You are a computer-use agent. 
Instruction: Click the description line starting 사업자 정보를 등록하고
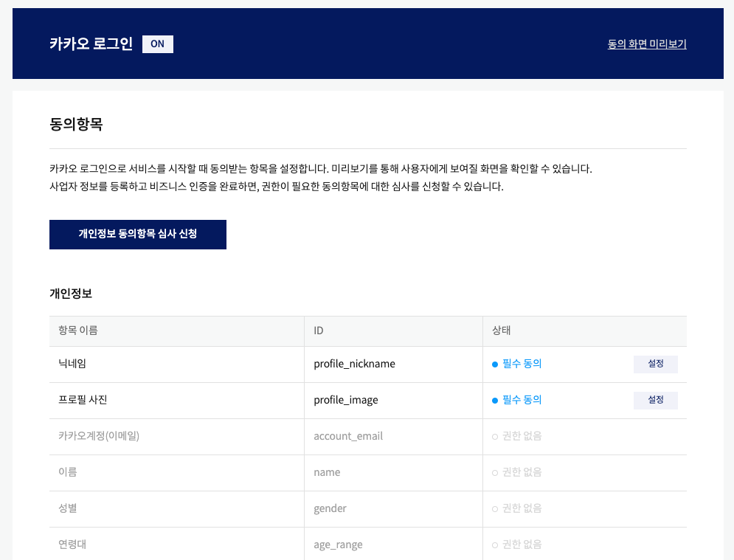point(277,187)
